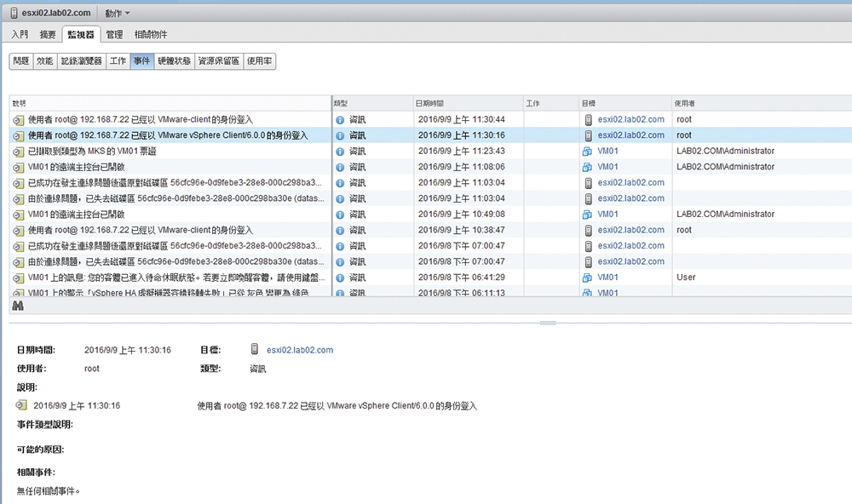This screenshot has width=852, height=504.
Task: Click the host icon in the 07:00:47 已成功 row
Action: pyautogui.click(x=588, y=246)
